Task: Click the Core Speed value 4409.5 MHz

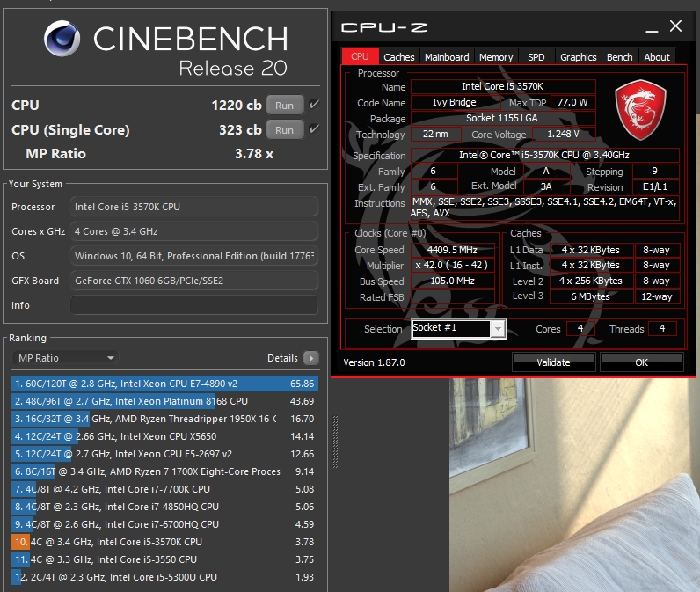Action: tap(452, 250)
